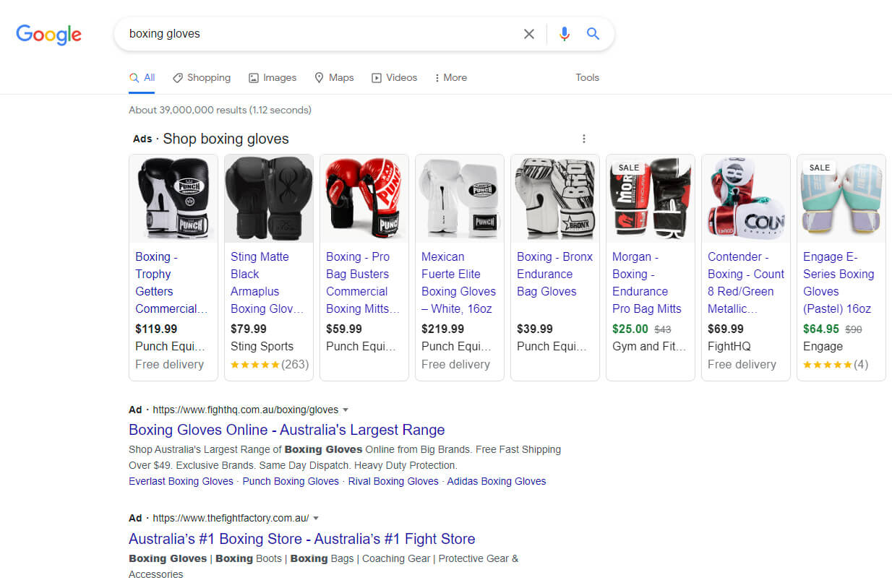Open the pastel Engage E-Series glove image
Screen dimensions: 892x588
click(x=841, y=198)
